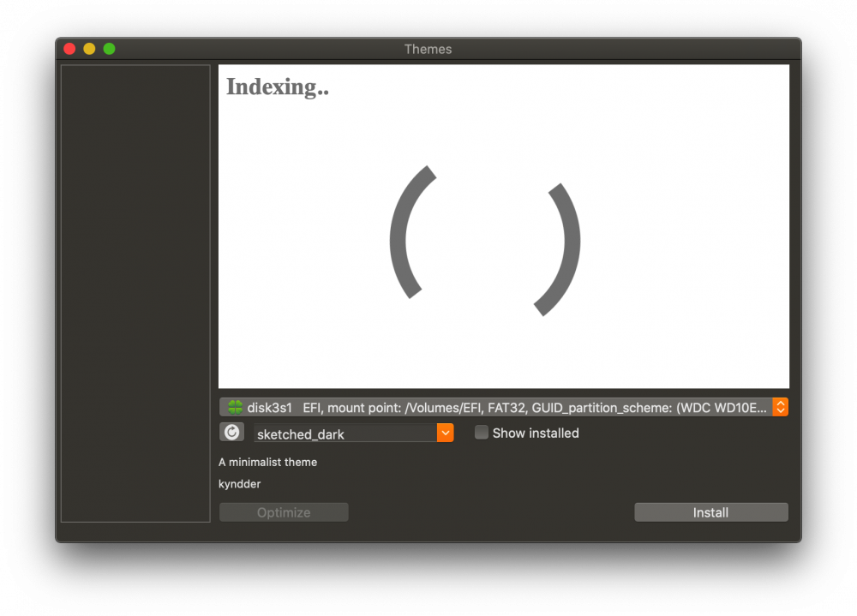Click the Indexing theme preview area
The width and height of the screenshot is (857, 616).
tap(503, 226)
